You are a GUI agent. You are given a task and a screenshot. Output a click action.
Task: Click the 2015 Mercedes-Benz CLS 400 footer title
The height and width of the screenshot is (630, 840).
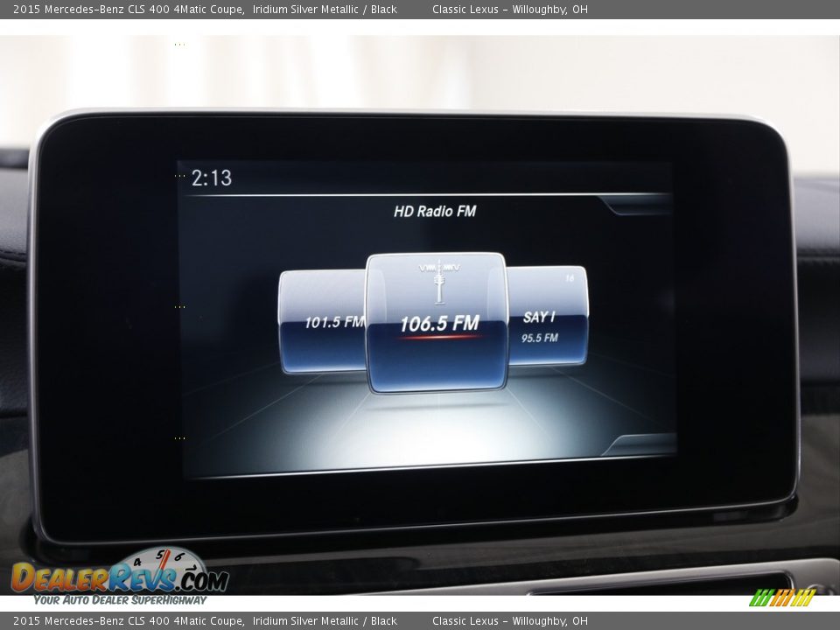click(x=128, y=621)
